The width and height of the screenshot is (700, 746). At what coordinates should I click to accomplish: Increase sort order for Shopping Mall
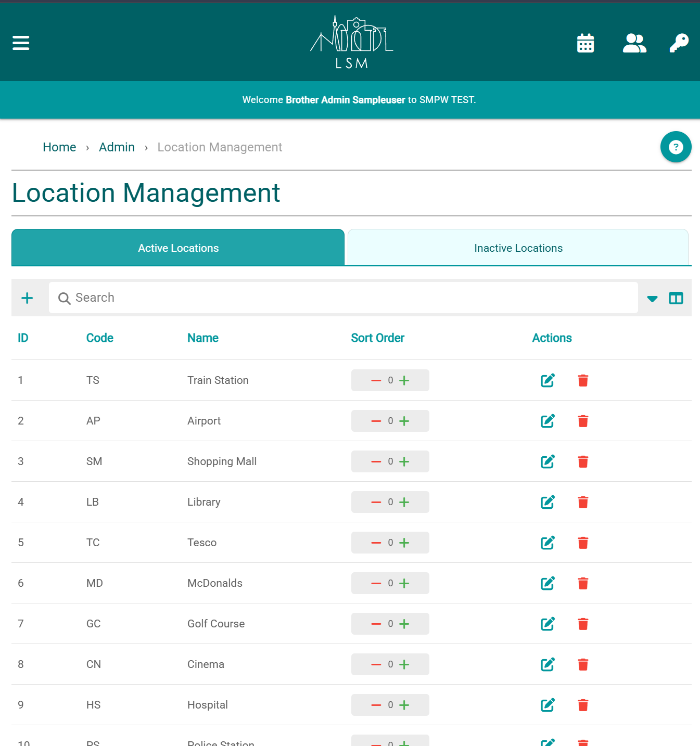click(x=404, y=461)
